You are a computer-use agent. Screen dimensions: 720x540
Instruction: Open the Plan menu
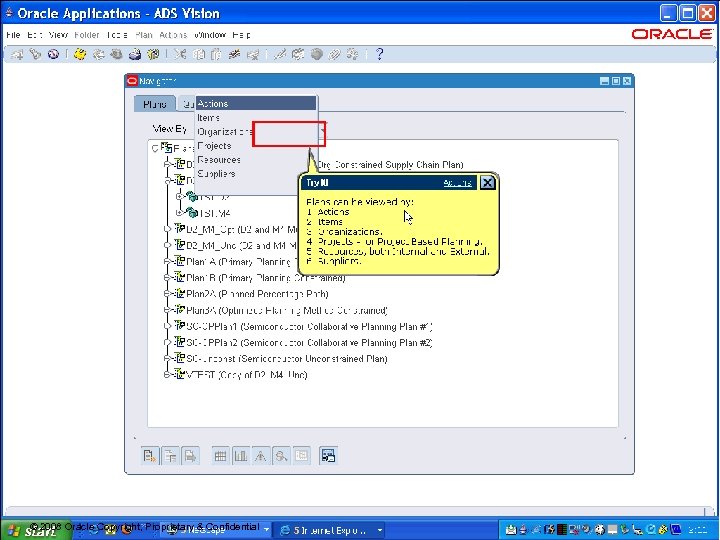pyautogui.click(x=144, y=35)
